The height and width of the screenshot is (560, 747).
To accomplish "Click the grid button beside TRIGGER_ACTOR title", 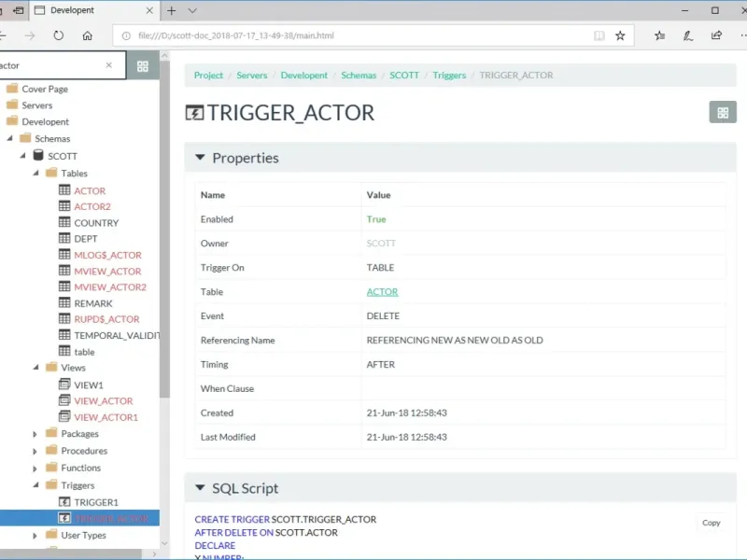I will (x=723, y=112).
